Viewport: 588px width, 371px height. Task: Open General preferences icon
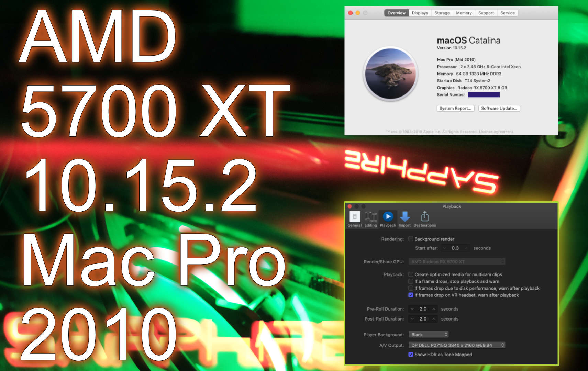coord(354,219)
